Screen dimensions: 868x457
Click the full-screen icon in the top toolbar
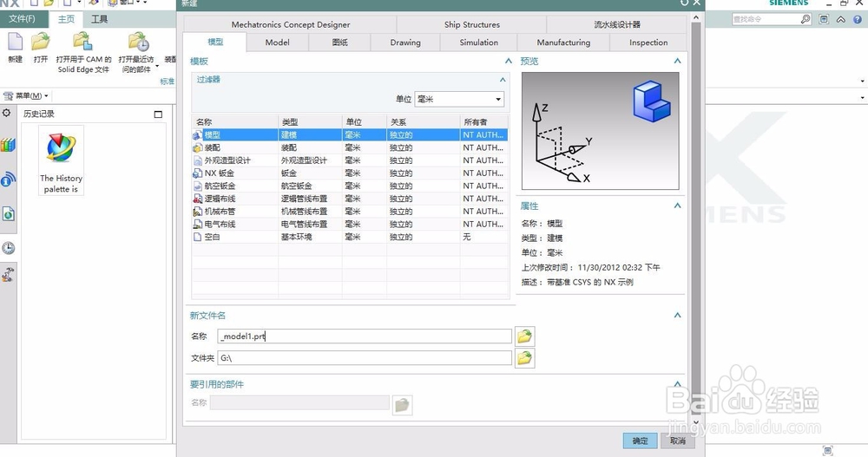[824, 19]
